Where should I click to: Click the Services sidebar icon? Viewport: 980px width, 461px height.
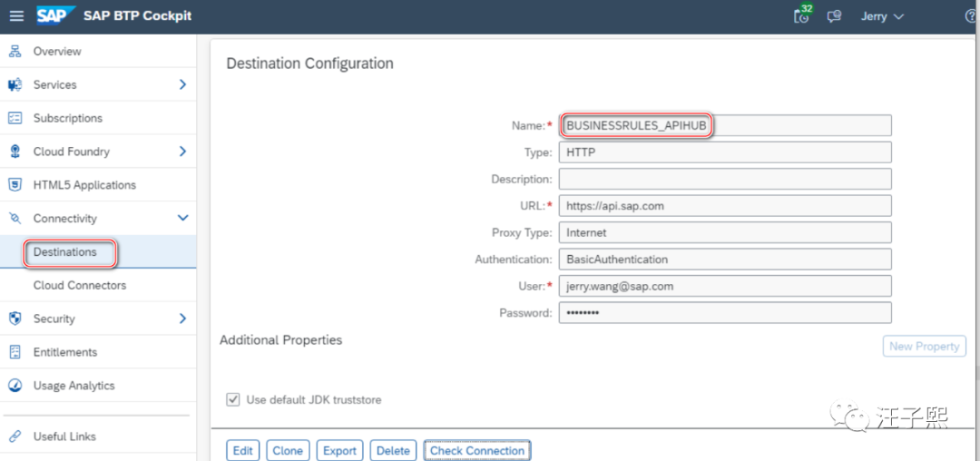pos(15,84)
